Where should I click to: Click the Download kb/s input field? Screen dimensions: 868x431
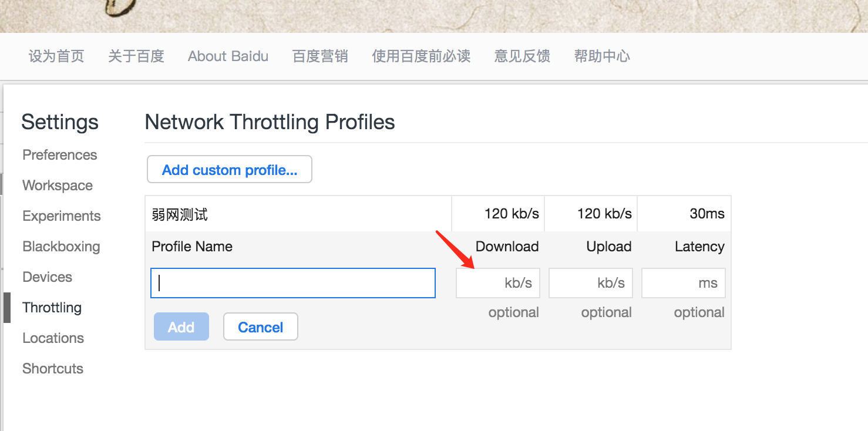point(497,283)
